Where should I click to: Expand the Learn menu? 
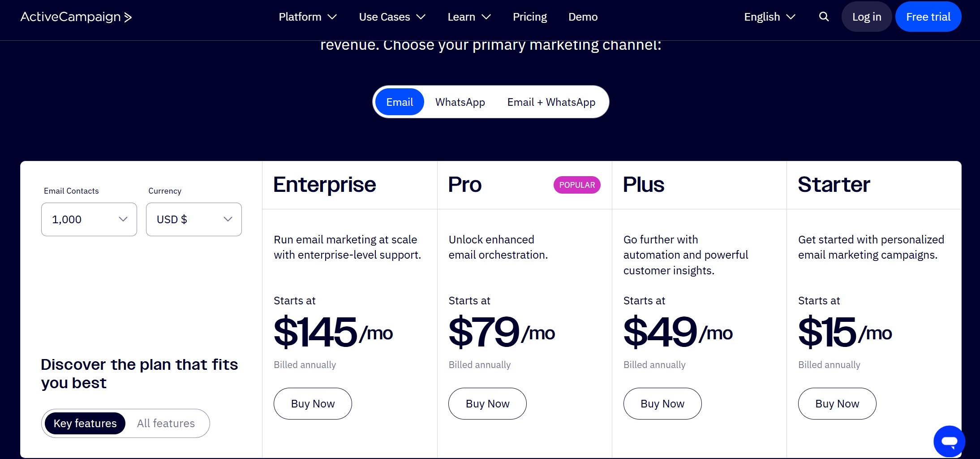pos(469,17)
